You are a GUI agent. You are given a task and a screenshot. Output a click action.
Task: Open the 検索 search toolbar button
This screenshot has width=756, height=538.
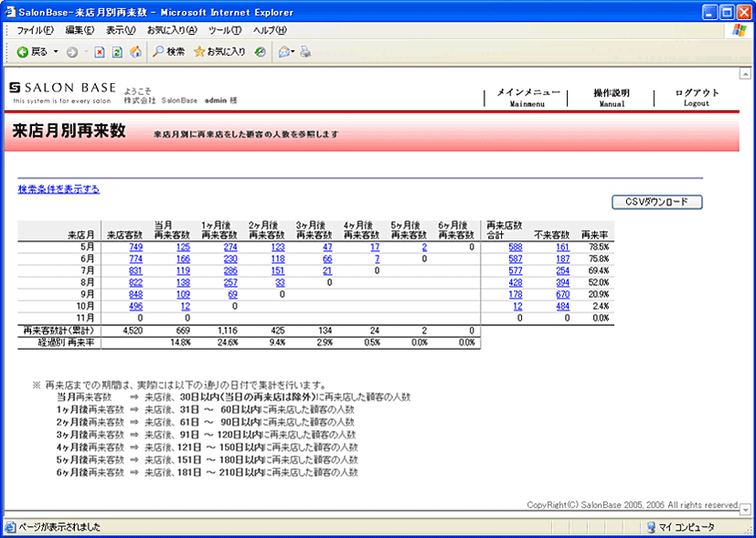[x=169, y=52]
